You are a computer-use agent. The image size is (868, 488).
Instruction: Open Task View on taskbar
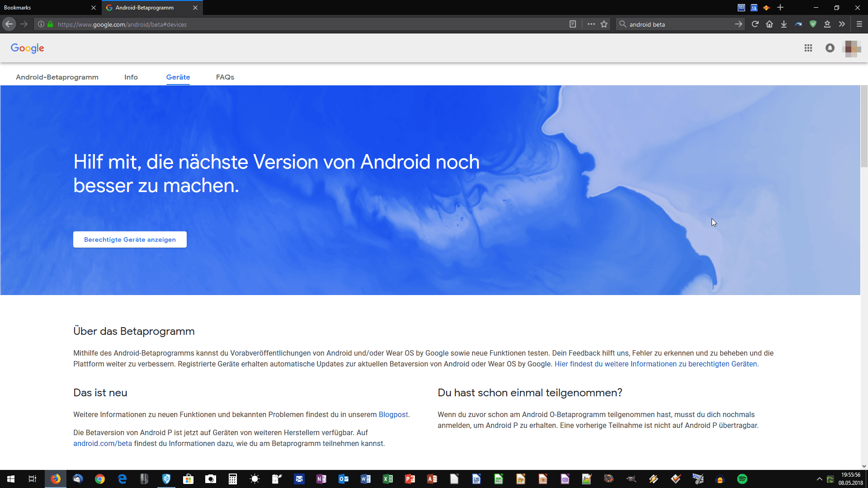33,479
